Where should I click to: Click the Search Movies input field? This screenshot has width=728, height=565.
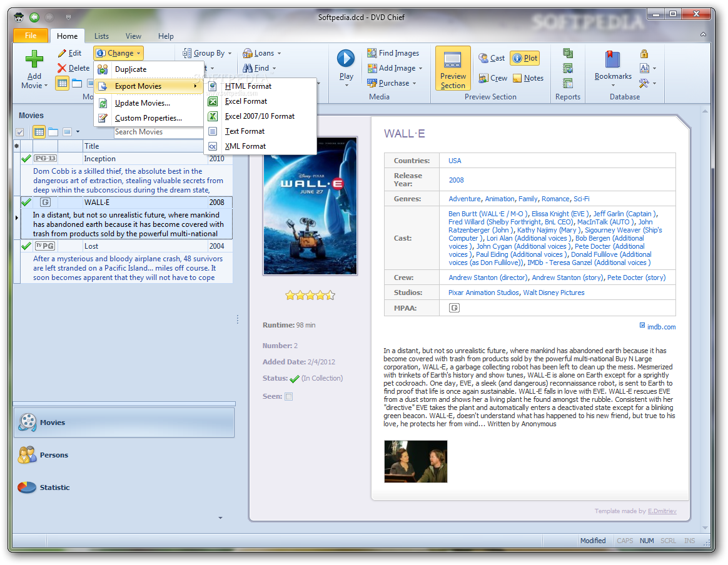coord(158,132)
